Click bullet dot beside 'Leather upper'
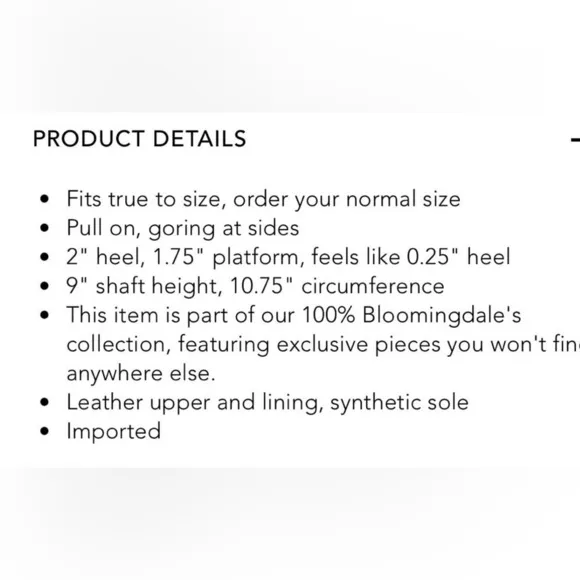 point(44,402)
